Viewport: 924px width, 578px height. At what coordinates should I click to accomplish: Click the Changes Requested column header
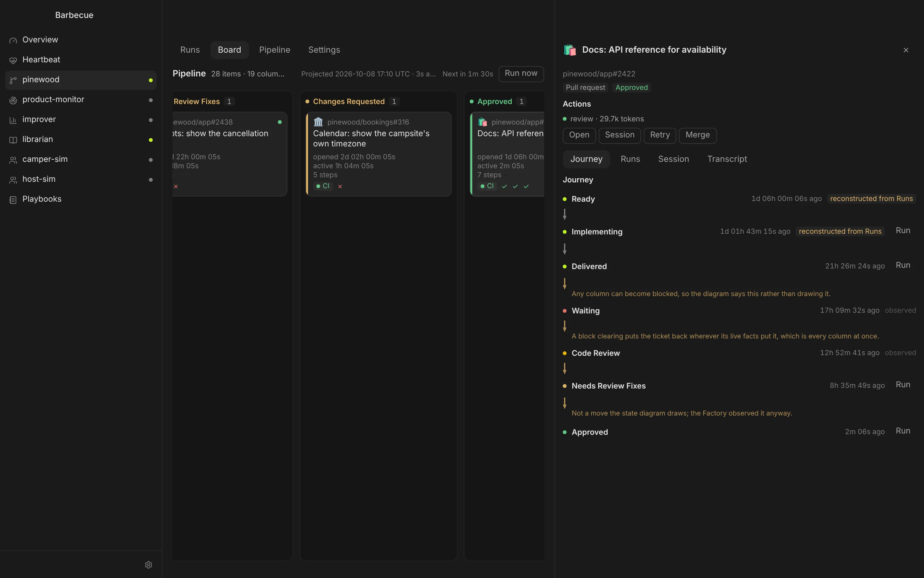pos(349,102)
